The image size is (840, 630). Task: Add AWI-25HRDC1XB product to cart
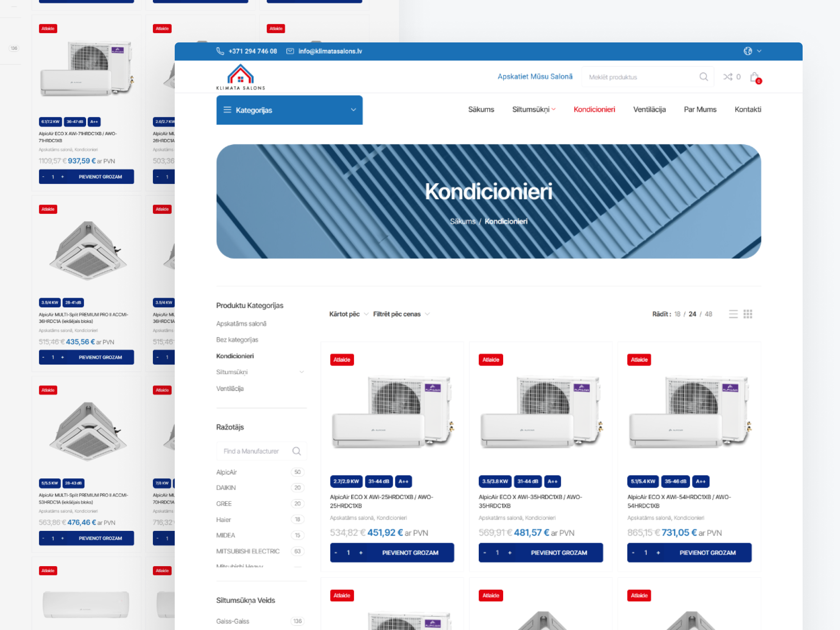click(x=410, y=553)
